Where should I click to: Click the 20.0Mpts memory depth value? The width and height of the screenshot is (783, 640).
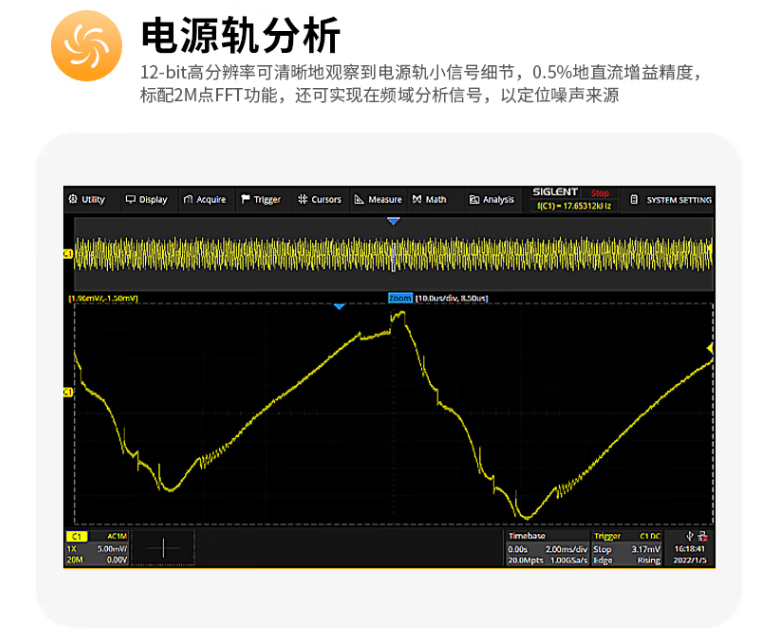tap(525, 560)
